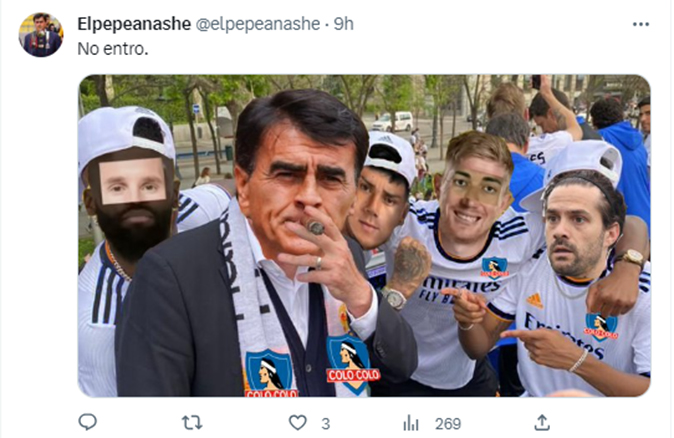Click the share upload icon

pos(542,422)
